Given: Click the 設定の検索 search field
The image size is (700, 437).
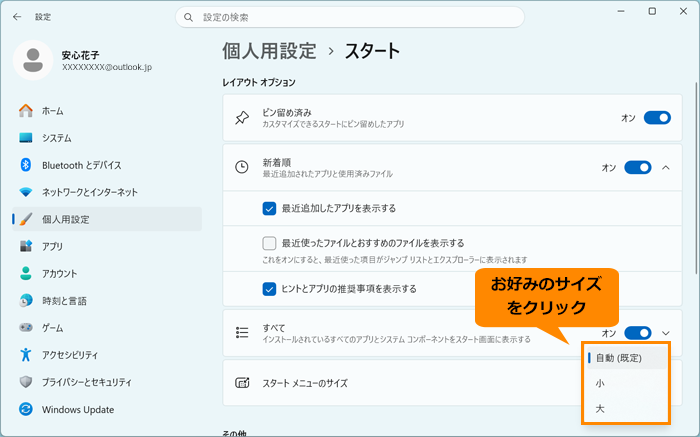Looking at the screenshot, I should coord(350,17).
